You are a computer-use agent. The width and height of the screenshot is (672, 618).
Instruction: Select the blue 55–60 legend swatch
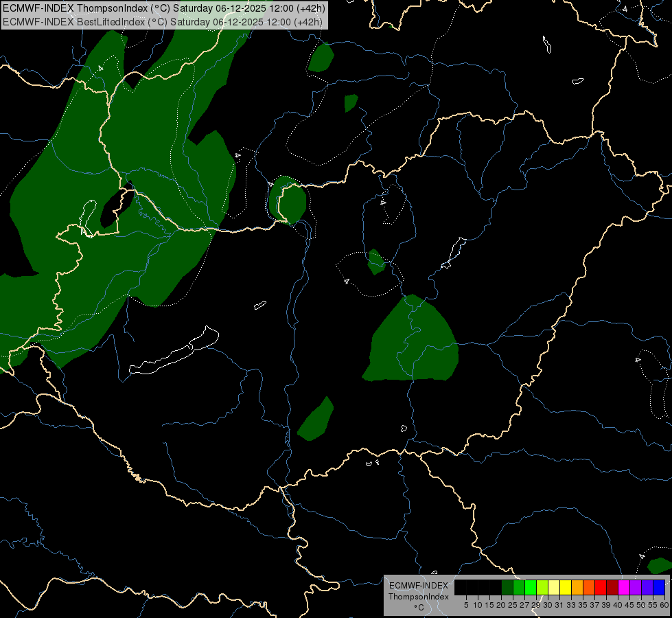point(659,587)
